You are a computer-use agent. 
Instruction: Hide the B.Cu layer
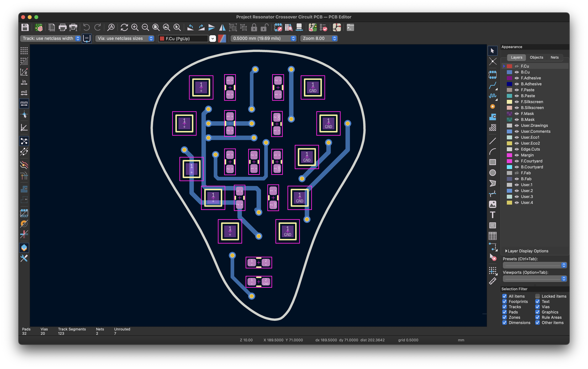coord(517,72)
